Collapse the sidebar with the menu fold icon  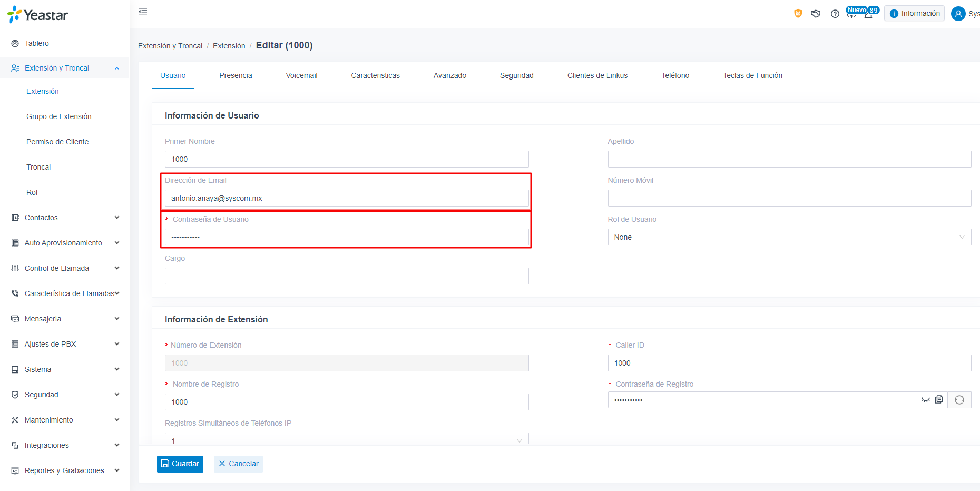pos(143,12)
